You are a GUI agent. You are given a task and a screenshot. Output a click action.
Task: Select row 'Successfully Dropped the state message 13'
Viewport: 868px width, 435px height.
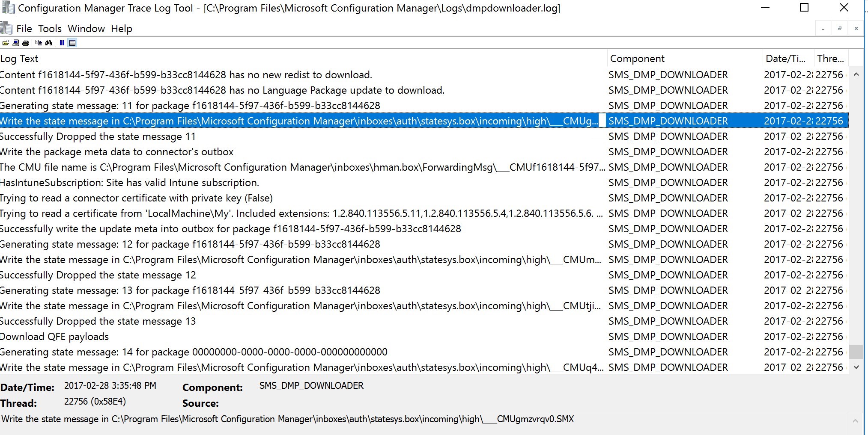point(424,321)
